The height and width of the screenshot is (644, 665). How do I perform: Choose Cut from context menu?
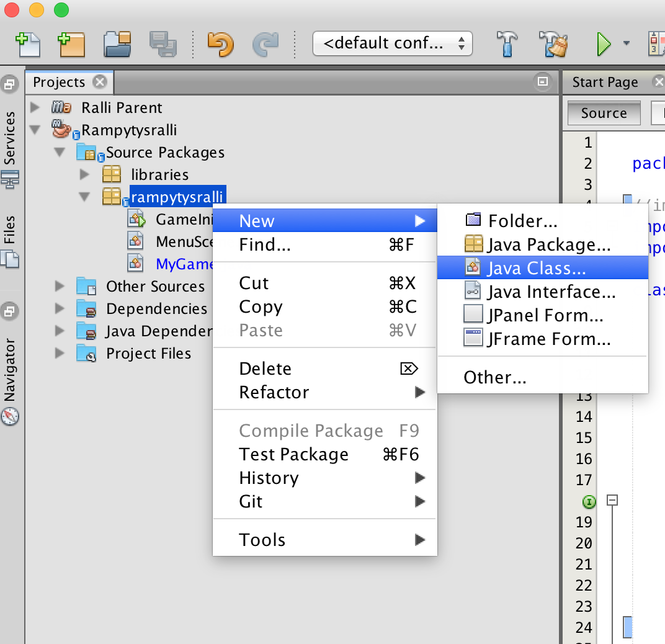point(325,283)
